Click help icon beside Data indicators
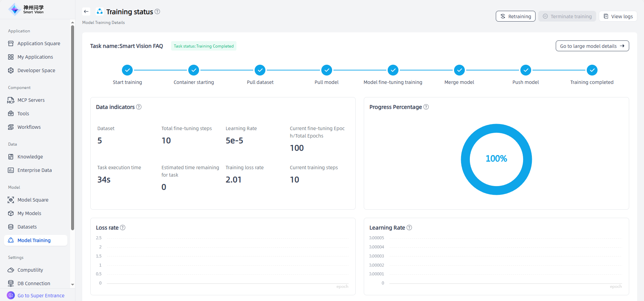 (x=139, y=107)
